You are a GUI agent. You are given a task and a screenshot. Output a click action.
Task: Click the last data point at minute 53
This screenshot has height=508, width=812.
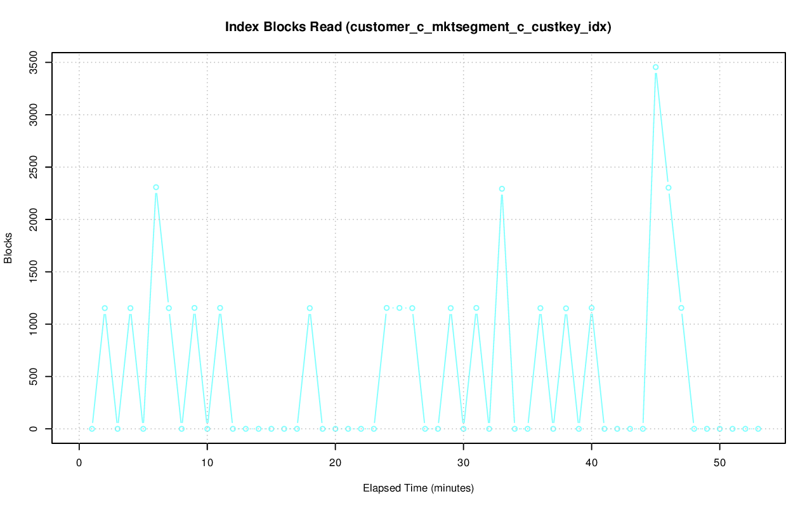click(x=758, y=429)
